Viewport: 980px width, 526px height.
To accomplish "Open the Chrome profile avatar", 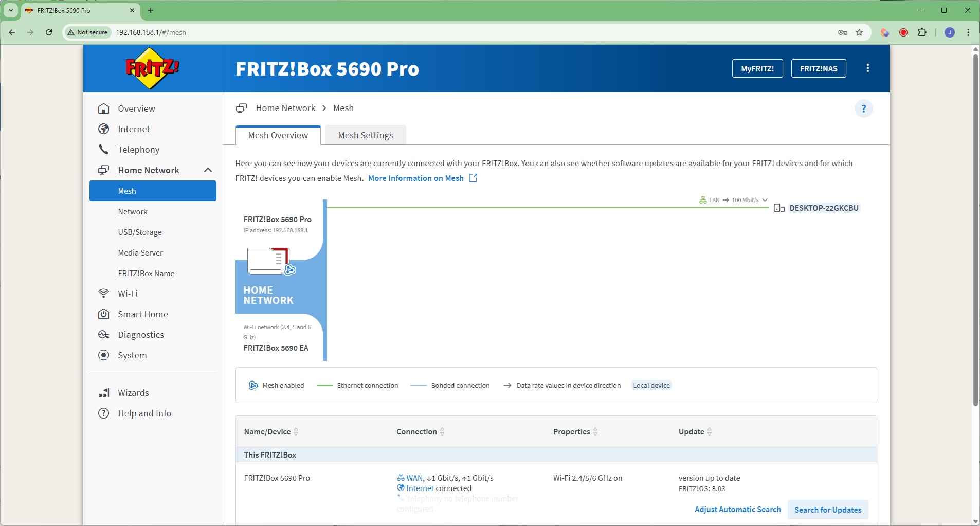I will tap(950, 32).
